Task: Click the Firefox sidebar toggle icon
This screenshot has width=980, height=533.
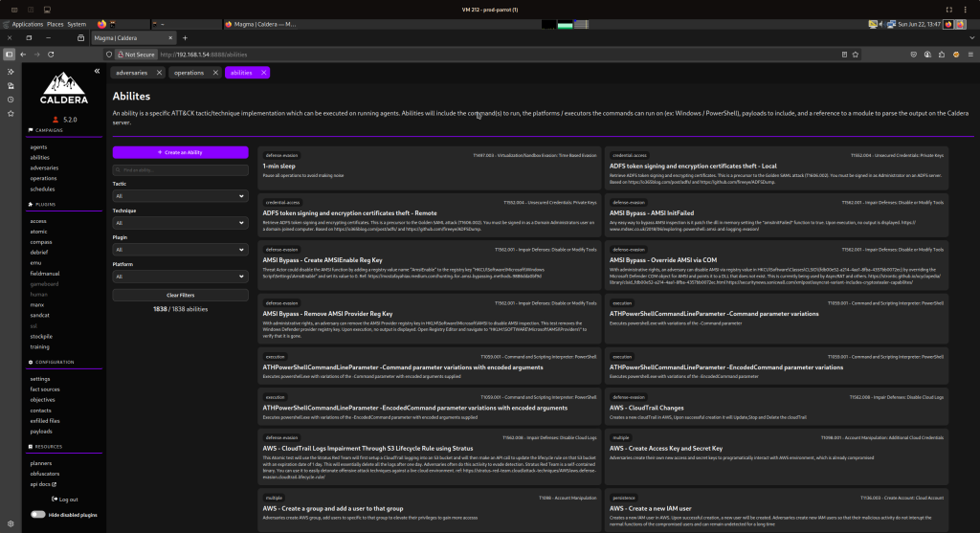Action: (9, 55)
